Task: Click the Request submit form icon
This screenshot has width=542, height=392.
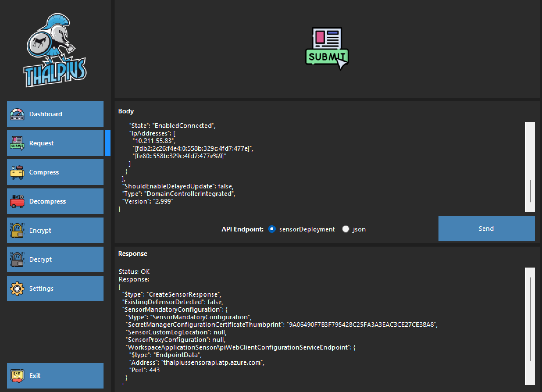Action: pos(17,143)
